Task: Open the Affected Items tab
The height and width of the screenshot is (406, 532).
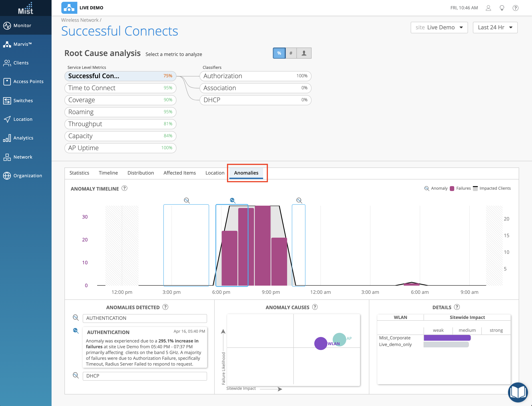Action: pos(179,173)
